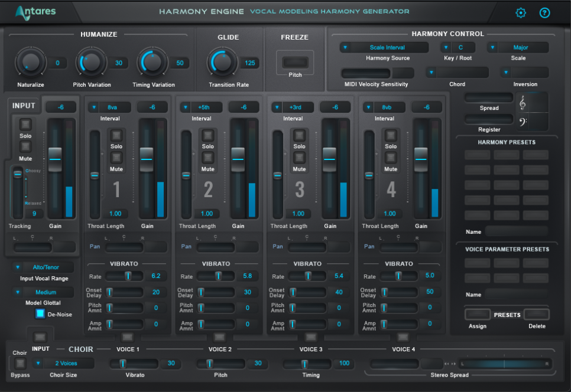Solo harmony voice 4

point(391,136)
